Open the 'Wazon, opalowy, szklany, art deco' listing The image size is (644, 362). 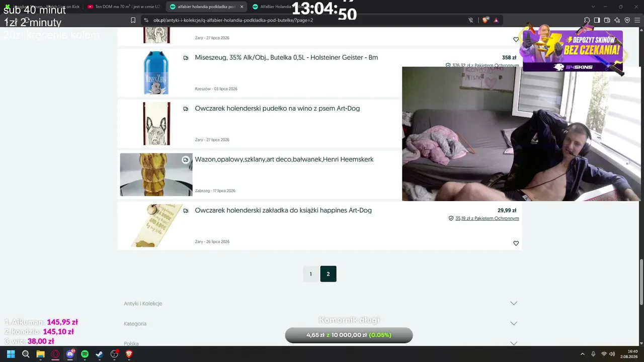point(284,159)
